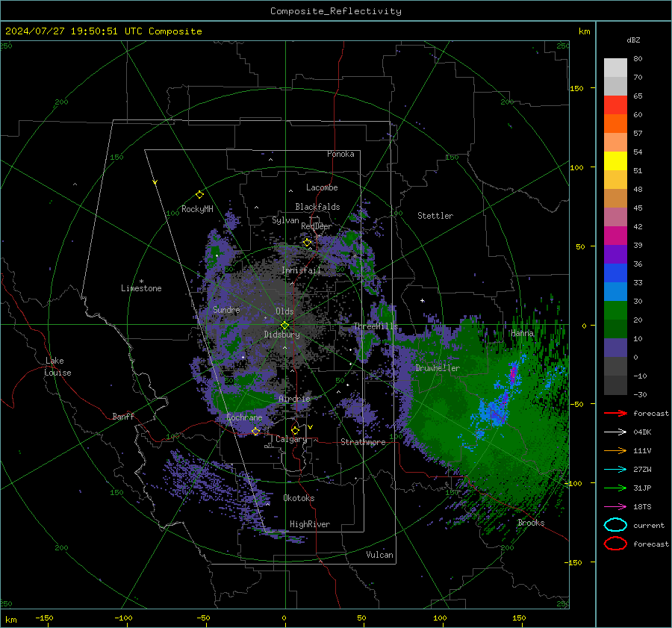Click the Drumheller city label

(438, 368)
